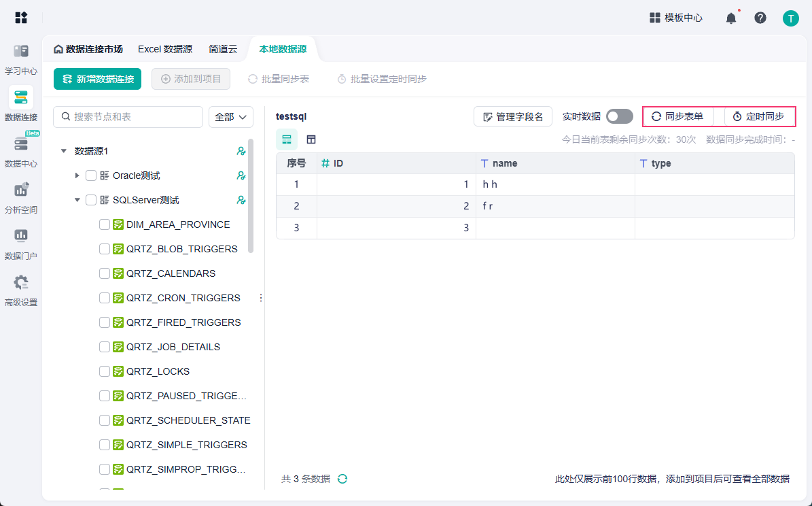Open 模板中心 in the top bar
Viewport: 812px width, 506px height.
click(676, 18)
